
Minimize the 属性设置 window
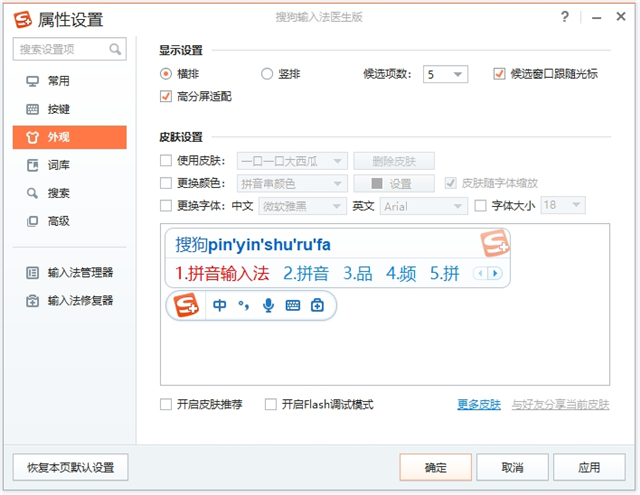tap(596, 17)
